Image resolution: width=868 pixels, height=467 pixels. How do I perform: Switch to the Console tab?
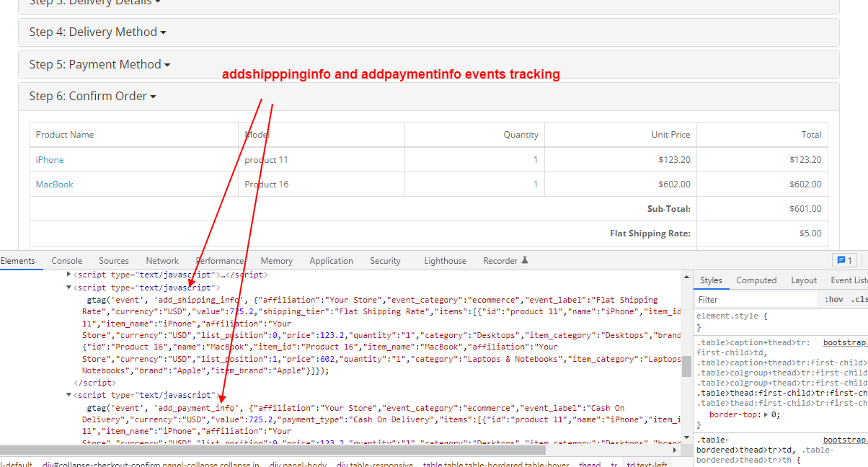click(x=66, y=261)
